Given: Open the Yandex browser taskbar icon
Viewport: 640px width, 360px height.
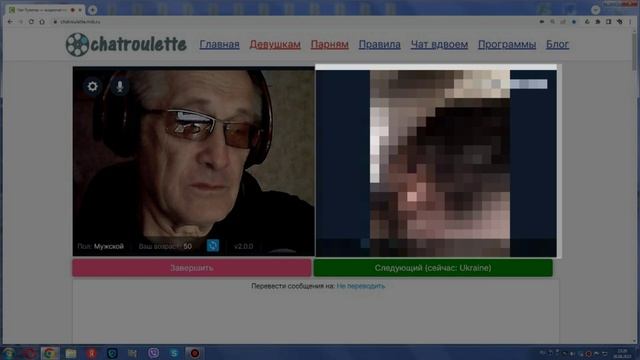Looking at the screenshot, I should 91,353.
